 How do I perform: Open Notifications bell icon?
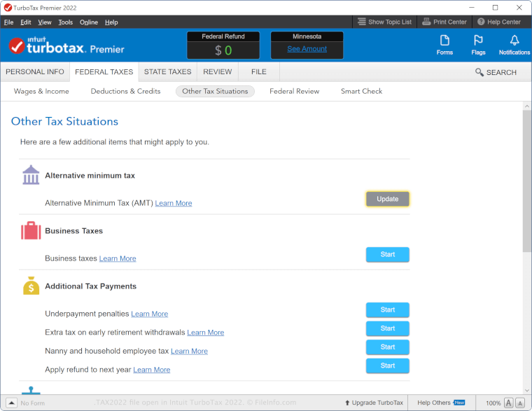pos(514,45)
